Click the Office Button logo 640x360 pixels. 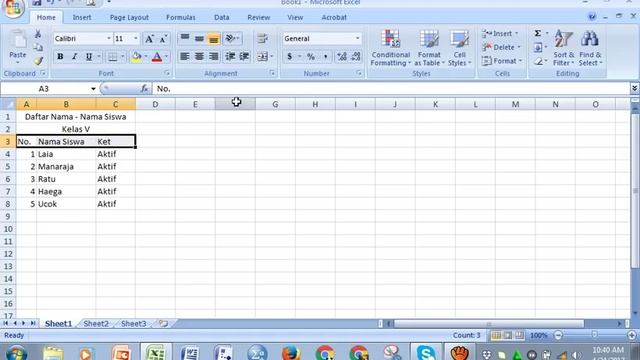[x=13, y=8]
